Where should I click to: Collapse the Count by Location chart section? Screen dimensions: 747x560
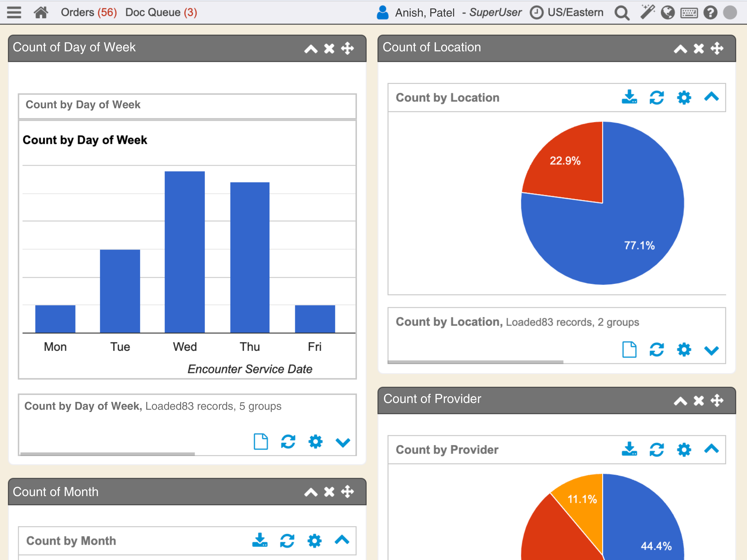[x=712, y=97]
